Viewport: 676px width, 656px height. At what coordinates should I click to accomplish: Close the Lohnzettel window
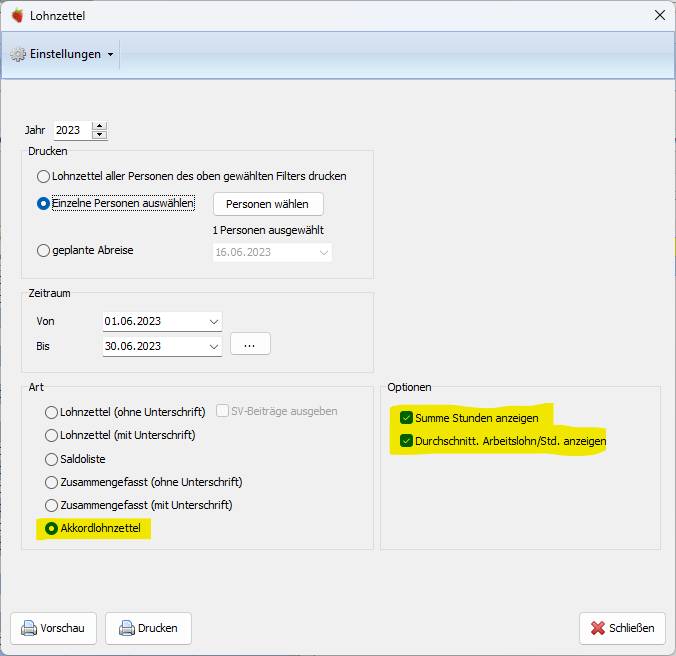660,16
